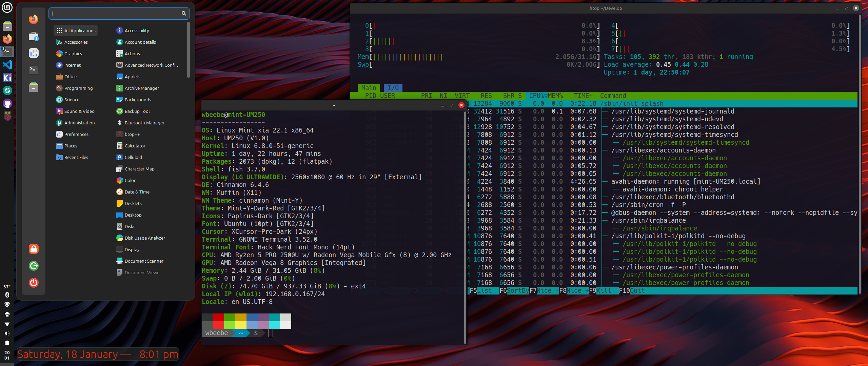Screen dimensions: 868x366
Task: Launch Terminal from the menu favorites column
Action: pos(34,70)
